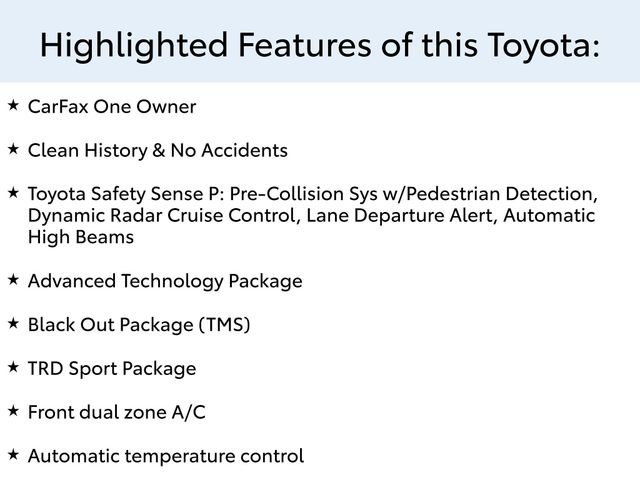The width and height of the screenshot is (640, 480).
Task: Click the CarFax One Owner text
Action: click(x=112, y=107)
